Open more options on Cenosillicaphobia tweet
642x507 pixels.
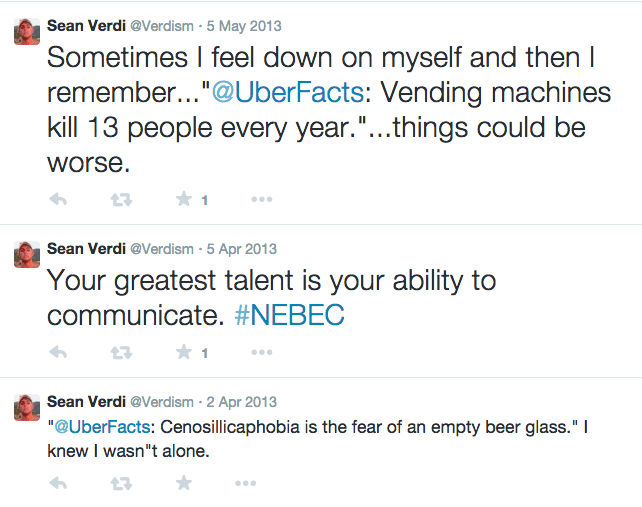pos(245,483)
